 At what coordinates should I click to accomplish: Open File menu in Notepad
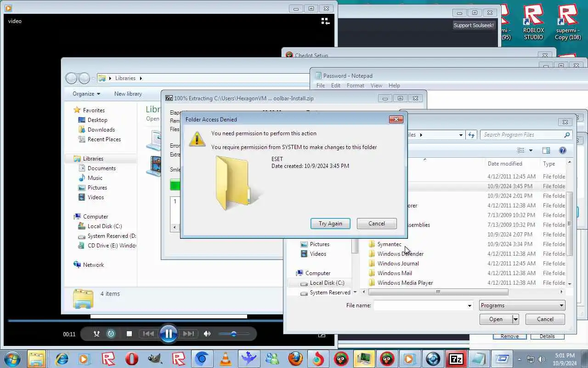321,86
